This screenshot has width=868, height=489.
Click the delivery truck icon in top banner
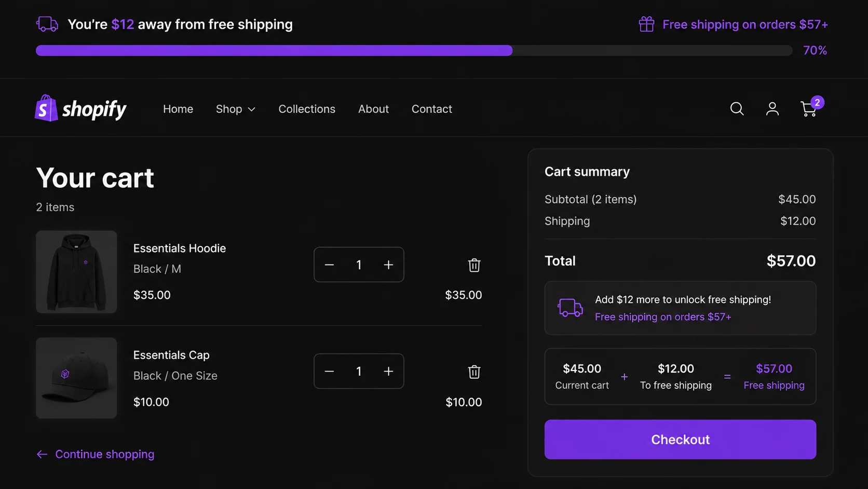[47, 24]
